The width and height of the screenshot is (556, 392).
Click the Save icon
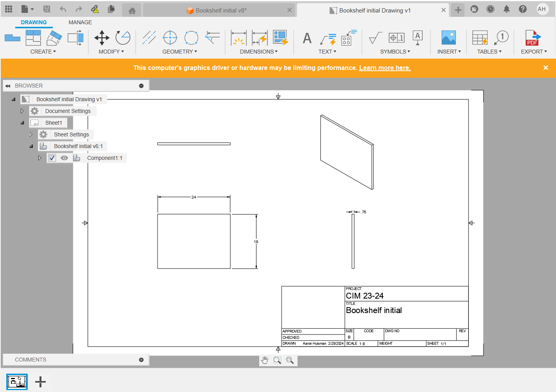point(47,9)
